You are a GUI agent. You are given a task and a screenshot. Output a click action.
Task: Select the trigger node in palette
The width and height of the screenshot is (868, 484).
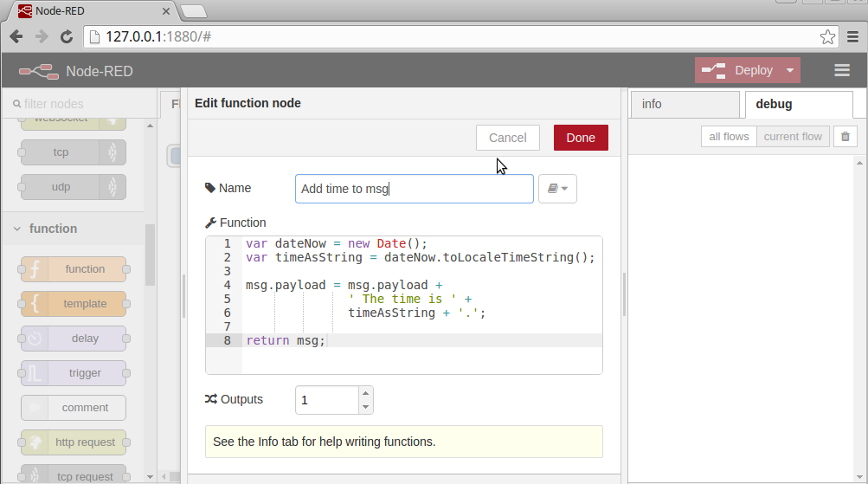(x=74, y=373)
